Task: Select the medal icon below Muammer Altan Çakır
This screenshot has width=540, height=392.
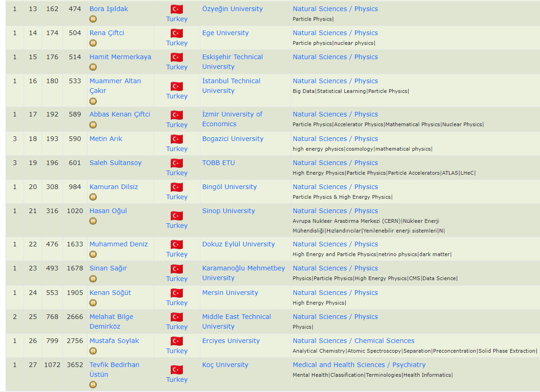Action: click(x=93, y=101)
